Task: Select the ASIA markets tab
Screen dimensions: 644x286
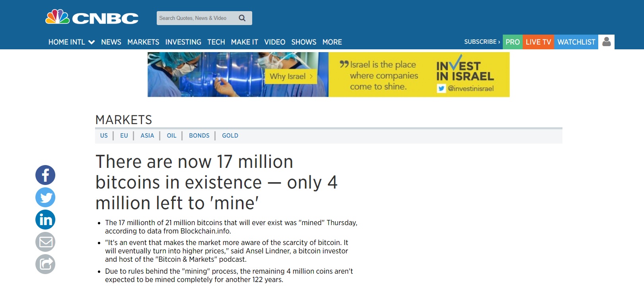Action: (x=147, y=136)
